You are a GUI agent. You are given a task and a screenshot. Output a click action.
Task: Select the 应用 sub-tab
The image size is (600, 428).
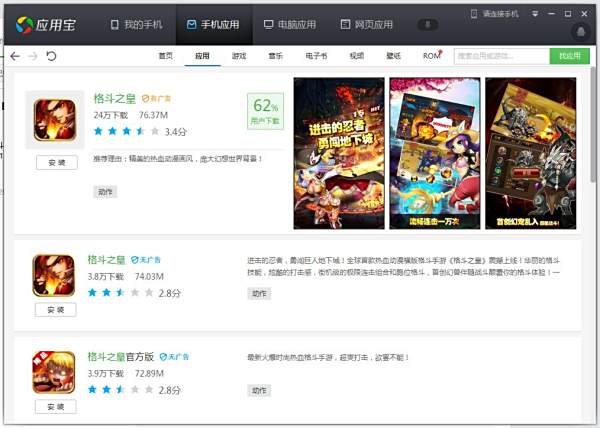pyautogui.click(x=202, y=56)
